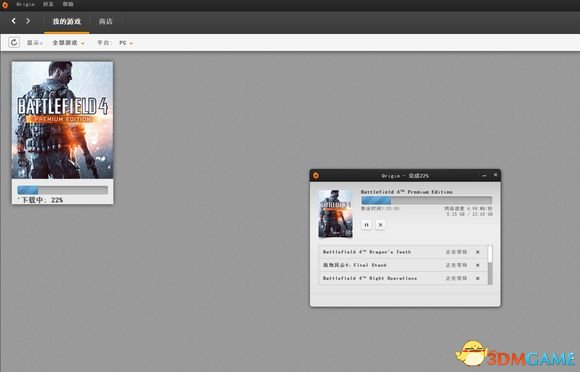Screen dimensions: 580x372
Task: Click the download queue scrollbar
Action: pyautogui.click(x=490, y=265)
